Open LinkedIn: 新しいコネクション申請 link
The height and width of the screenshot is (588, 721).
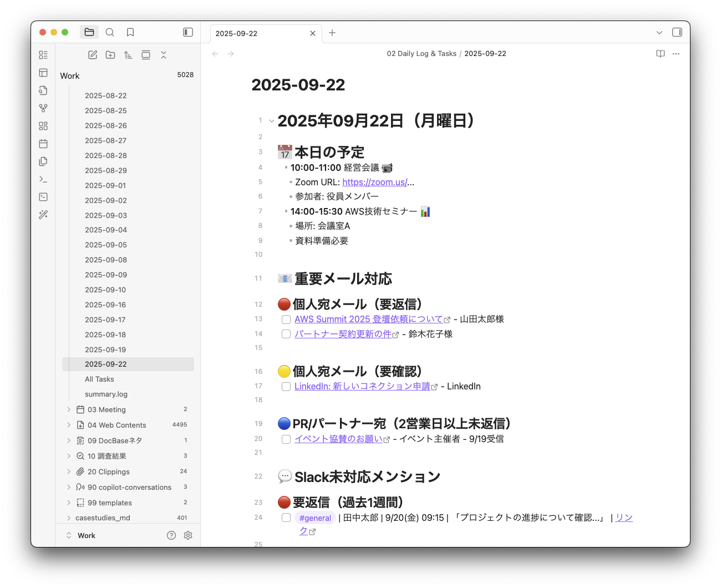pos(363,387)
